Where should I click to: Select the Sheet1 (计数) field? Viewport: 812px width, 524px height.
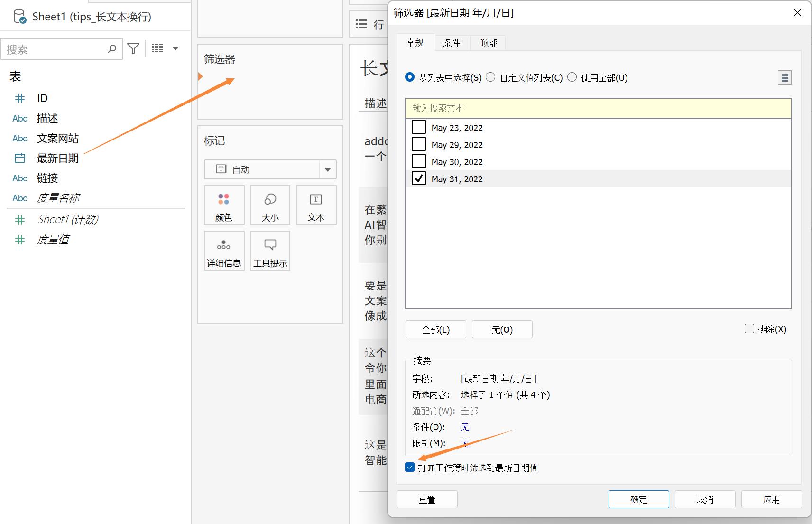tap(68, 219)
